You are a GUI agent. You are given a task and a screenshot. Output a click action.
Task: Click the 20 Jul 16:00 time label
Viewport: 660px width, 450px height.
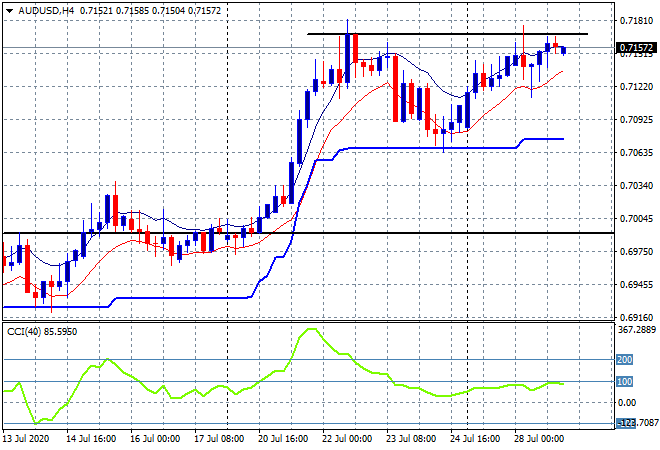click(x=283, y=439)
